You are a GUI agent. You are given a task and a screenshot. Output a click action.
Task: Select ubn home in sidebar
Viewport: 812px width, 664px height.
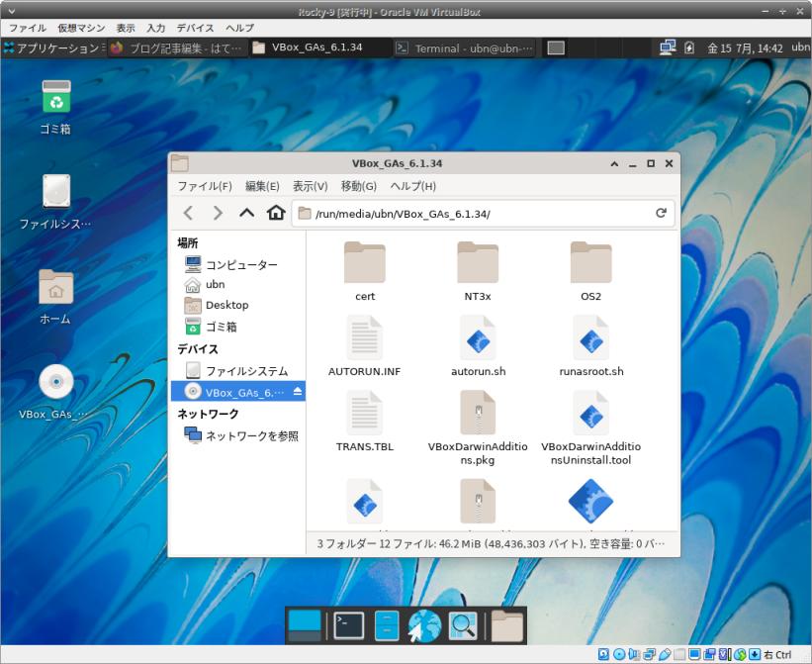tap(238, 284)
